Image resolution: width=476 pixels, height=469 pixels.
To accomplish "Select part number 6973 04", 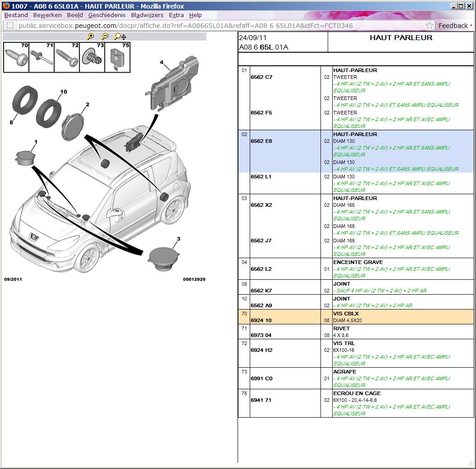I will click(x=261, y=335).
